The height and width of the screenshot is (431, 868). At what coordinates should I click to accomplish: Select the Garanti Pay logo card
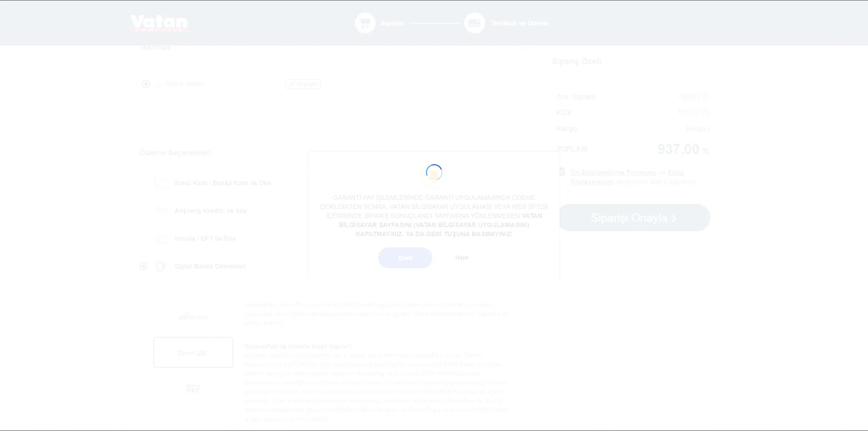click(x=193, y=352)
